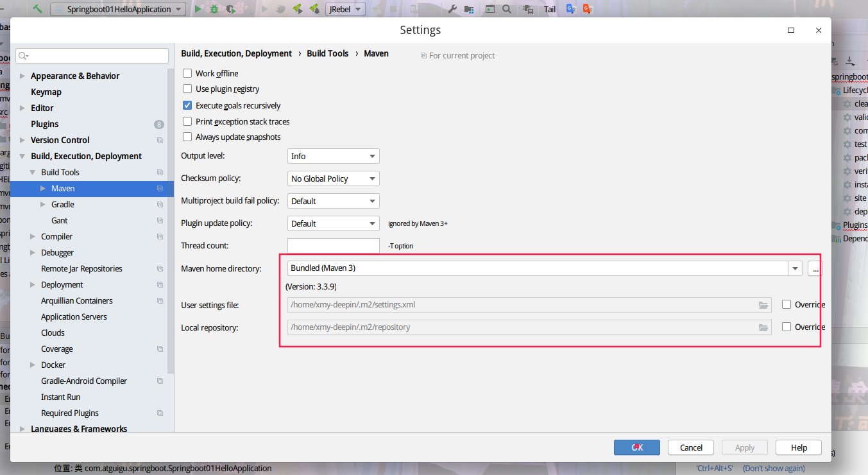Image resolution: width=868 pixels, height=475 pixels.
Task: Click per-project icon on the Version Control row
Action: click(x=160, y=140)
